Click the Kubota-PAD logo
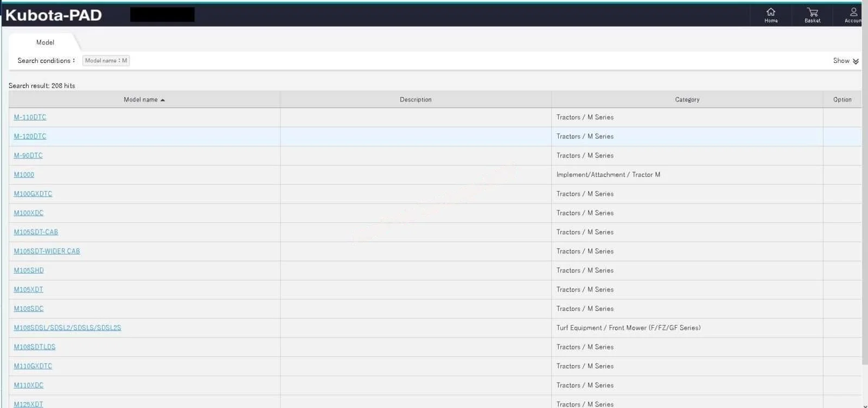 [x=54, y=15]
